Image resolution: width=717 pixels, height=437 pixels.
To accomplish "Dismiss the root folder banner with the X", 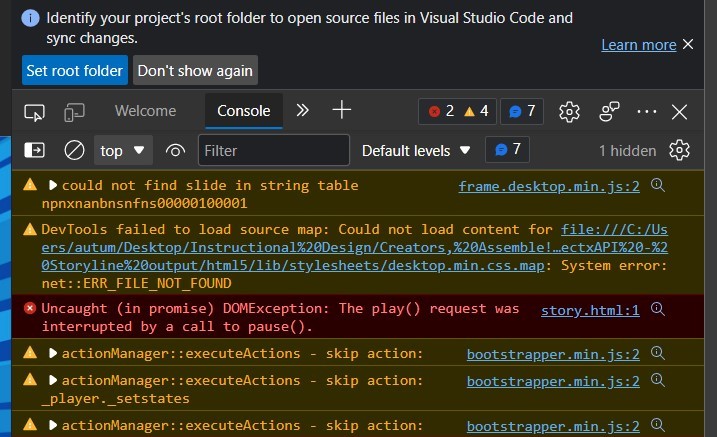I will [688, 44].
